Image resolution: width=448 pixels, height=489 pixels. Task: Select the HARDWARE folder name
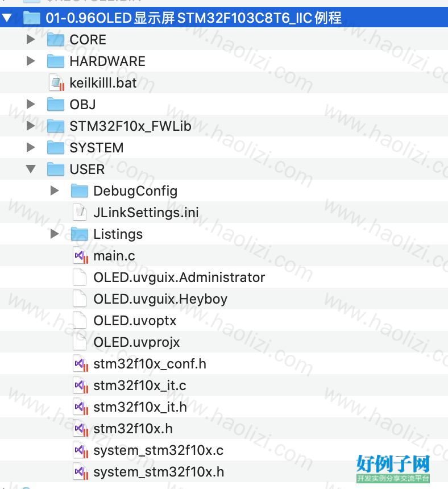tap(107, 61)
